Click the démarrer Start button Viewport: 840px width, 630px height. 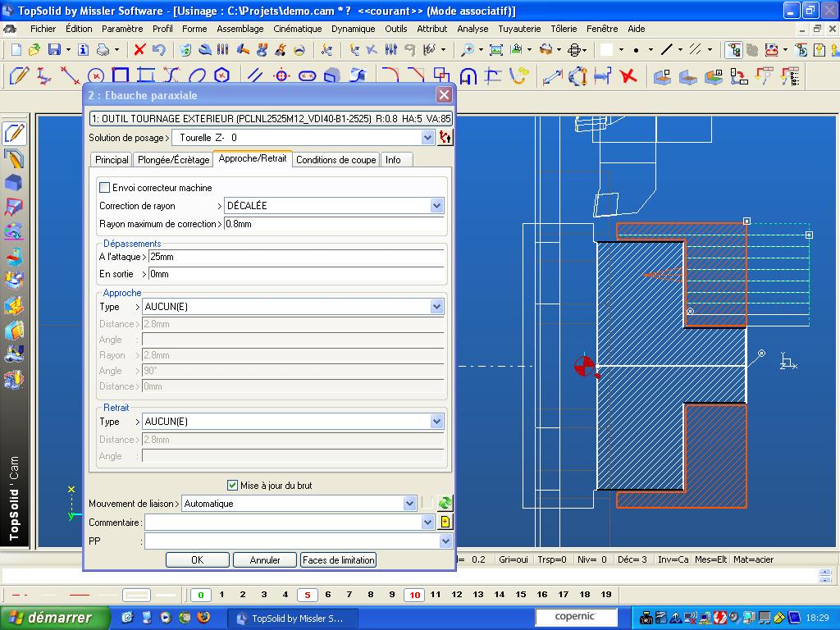[x=55, y=618]
